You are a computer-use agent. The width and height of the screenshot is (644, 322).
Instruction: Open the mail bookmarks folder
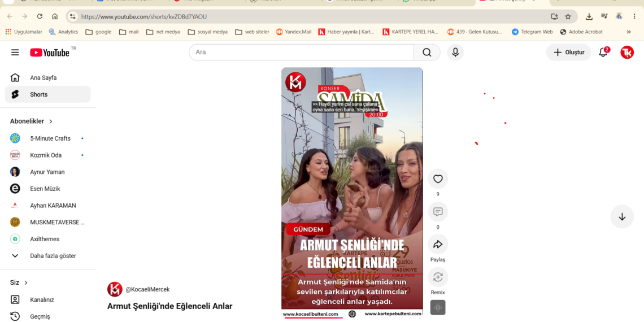click(x=129, y=32)
